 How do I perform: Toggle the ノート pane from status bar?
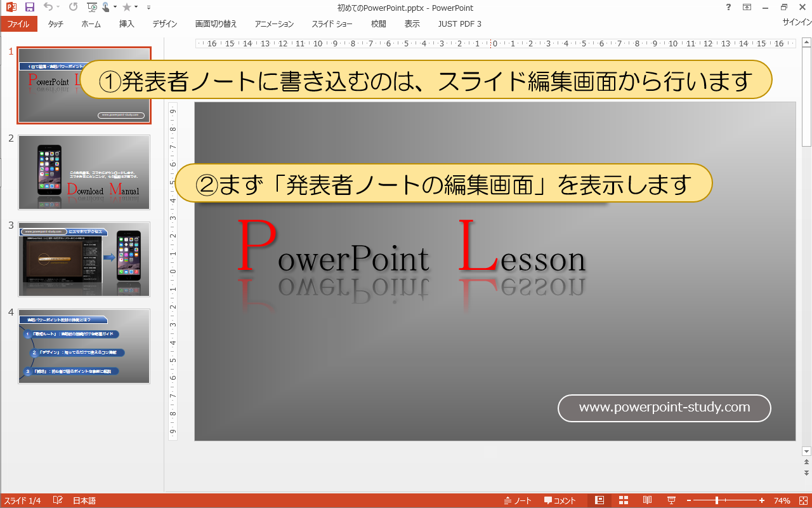point(518,501)
